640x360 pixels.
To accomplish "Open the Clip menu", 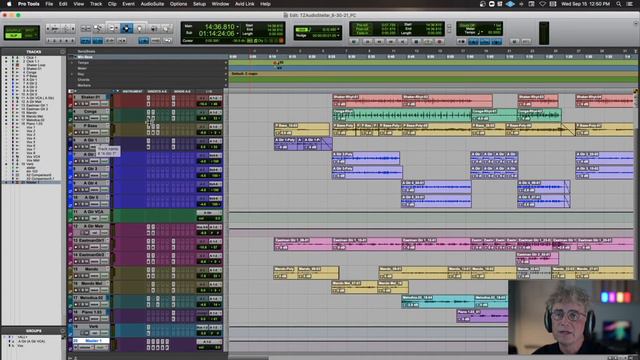I will 112,4.
